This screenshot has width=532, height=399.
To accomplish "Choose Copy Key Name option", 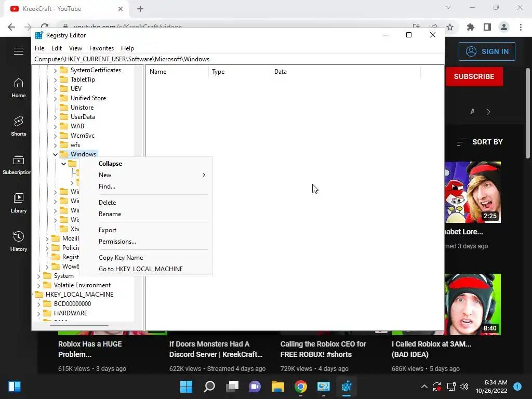I will pos(146,258).
